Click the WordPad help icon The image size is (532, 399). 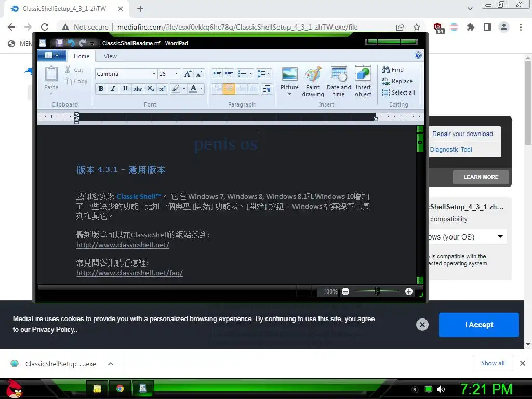tap(418, 55)
